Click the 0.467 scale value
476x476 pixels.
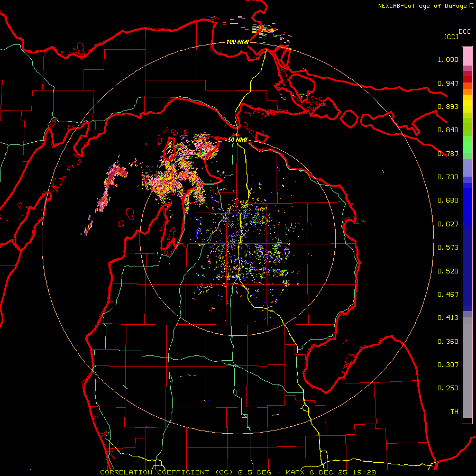point(448,295)
